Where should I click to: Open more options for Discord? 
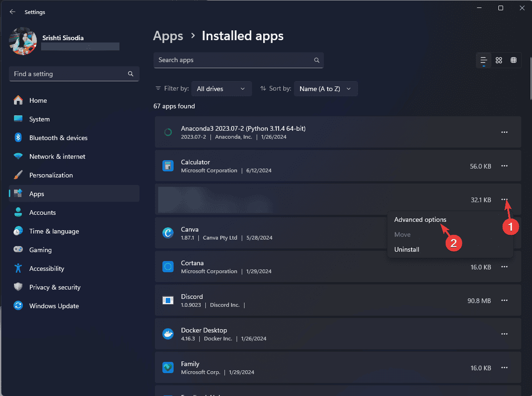click(504, 300)
